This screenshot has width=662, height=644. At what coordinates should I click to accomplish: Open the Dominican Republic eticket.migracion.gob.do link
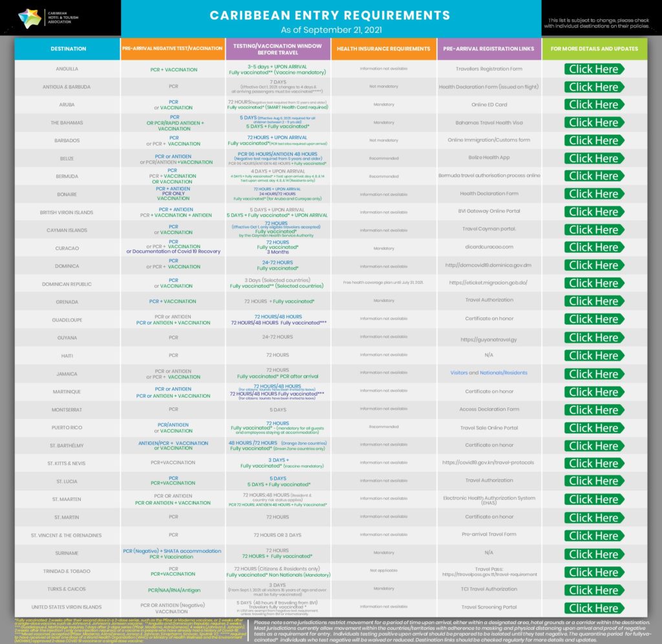click(489, 283)
